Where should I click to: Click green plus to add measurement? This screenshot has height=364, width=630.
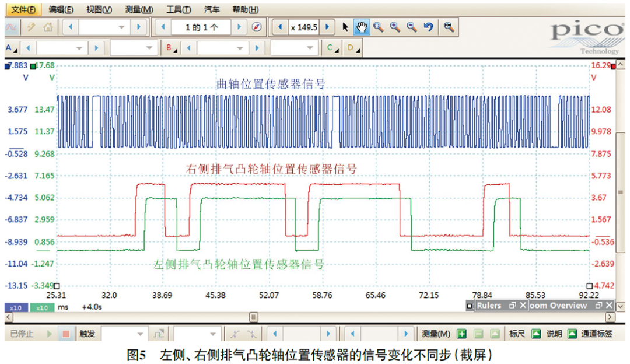(x=461, y=334)
